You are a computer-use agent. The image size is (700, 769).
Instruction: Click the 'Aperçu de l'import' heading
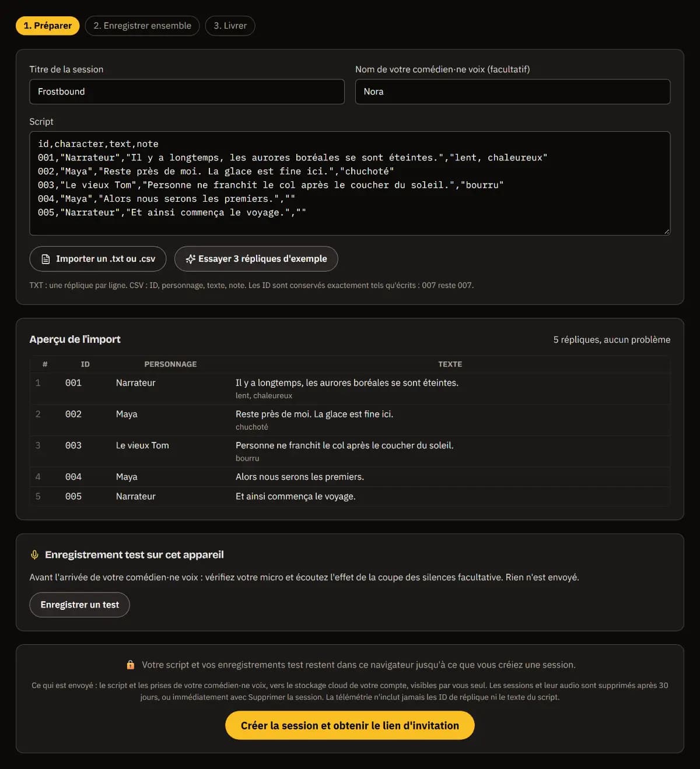point(75,339)
